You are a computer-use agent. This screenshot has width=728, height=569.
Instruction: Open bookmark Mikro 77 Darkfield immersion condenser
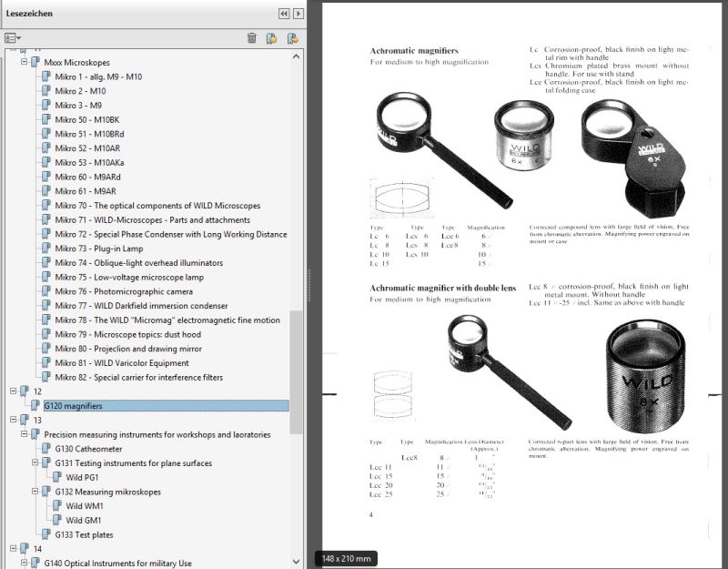(x=142, y=306)
